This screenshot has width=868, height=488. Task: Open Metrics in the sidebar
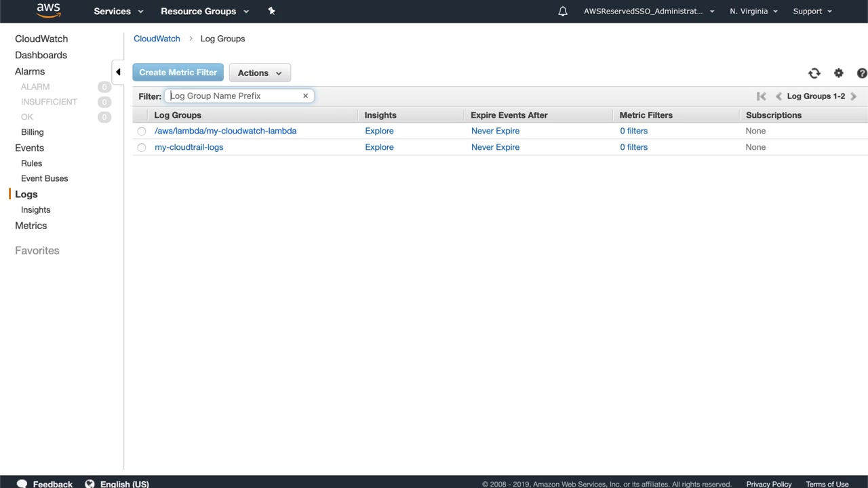[31, 226]
